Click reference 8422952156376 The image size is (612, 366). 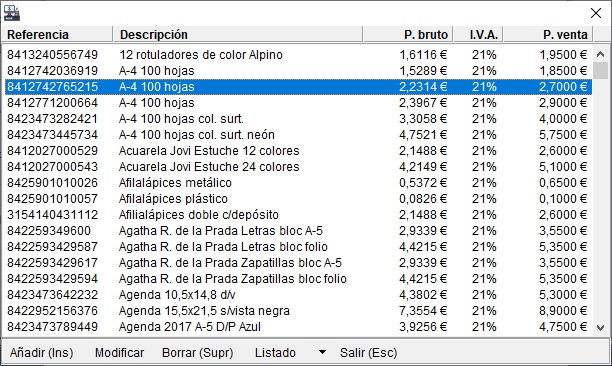pos(52,311)
